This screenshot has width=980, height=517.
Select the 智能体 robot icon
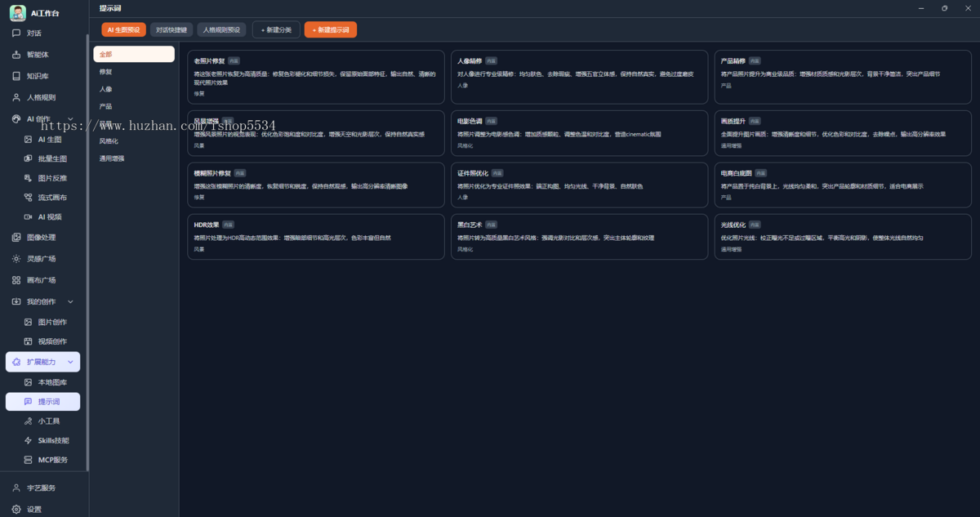point(16,55)
